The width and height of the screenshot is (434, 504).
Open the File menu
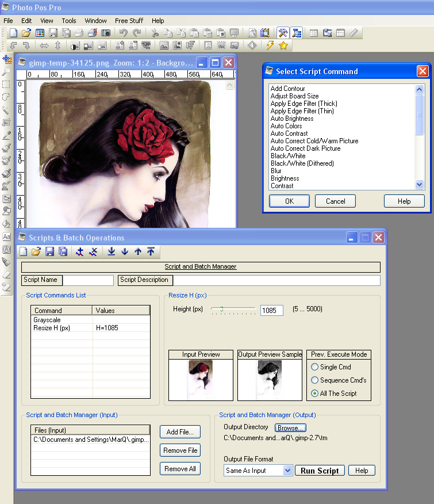click(8, 21)
